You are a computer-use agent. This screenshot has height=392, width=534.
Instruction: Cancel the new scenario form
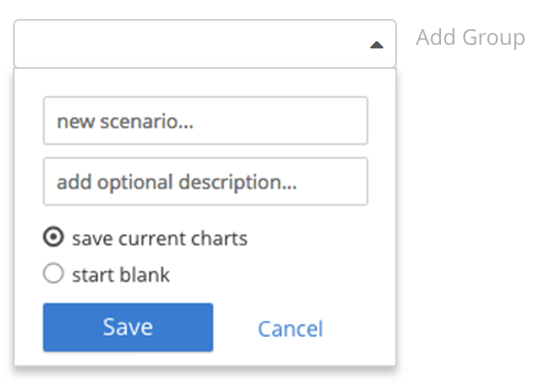point(290,328)
